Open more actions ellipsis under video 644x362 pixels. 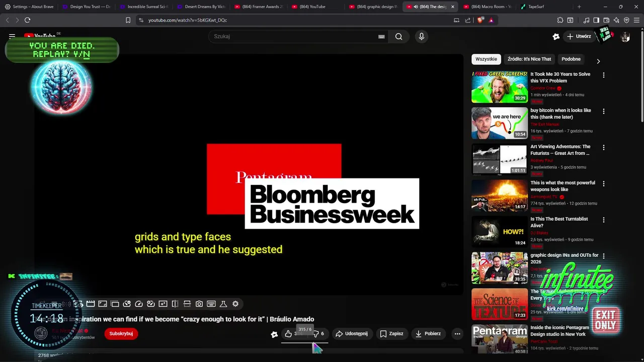click(457, 334)
